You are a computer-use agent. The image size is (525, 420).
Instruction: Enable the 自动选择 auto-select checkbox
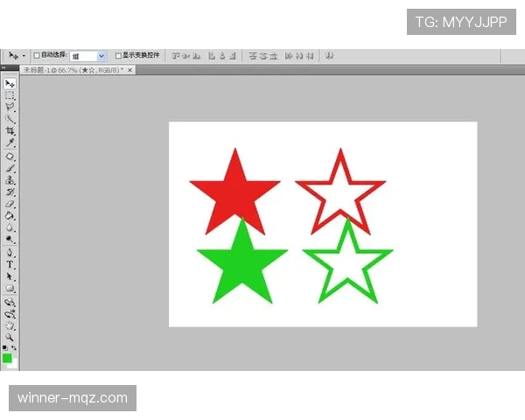click(x=37, y=55)
